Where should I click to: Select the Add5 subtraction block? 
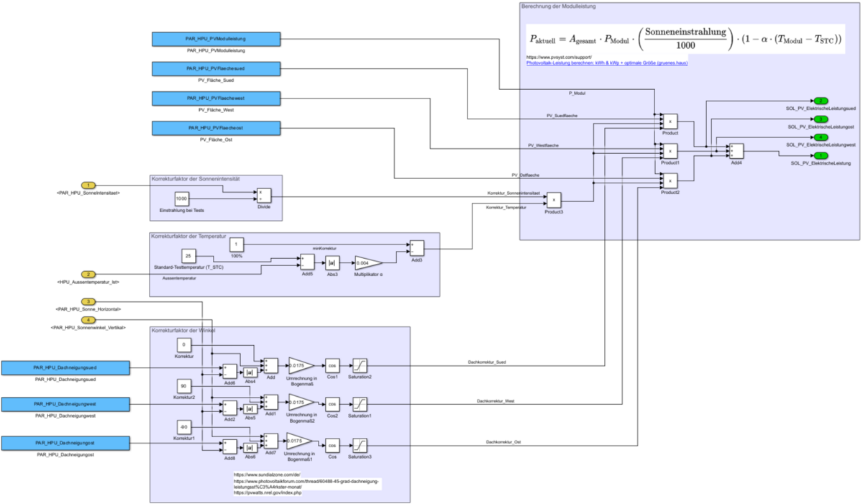(307, 262)
